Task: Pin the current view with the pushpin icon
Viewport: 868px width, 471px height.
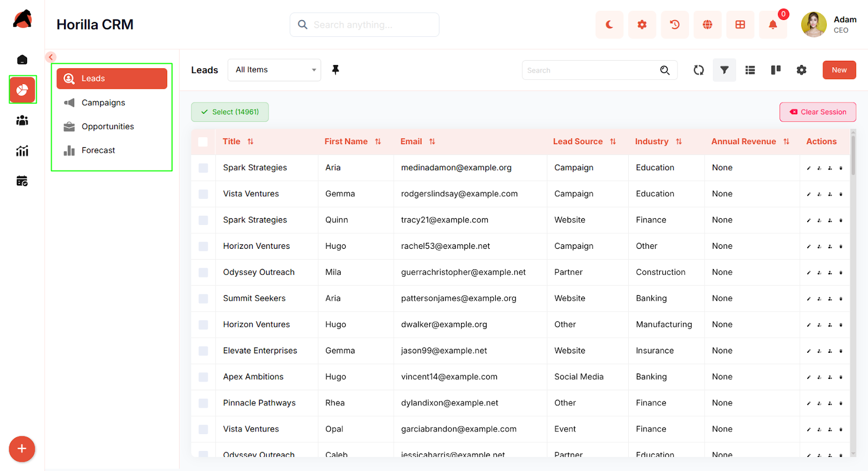Action: pyautogui.click(x=335, y=70)
